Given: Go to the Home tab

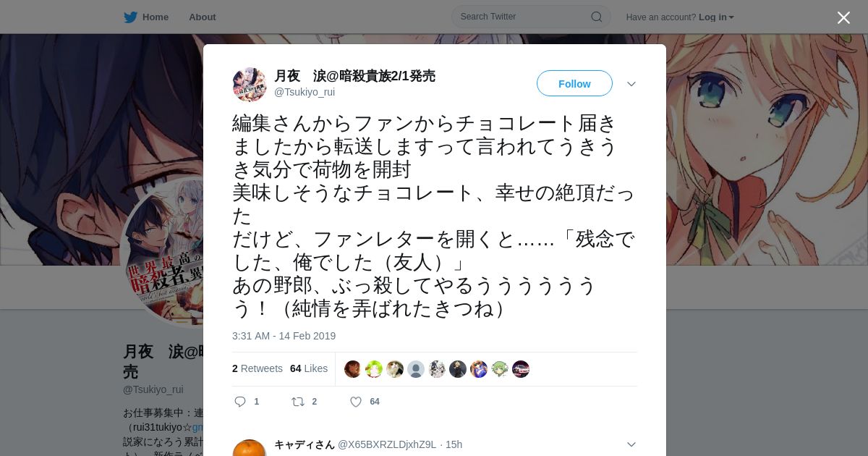Looking at the screenshot, I should tap(146, 17).
